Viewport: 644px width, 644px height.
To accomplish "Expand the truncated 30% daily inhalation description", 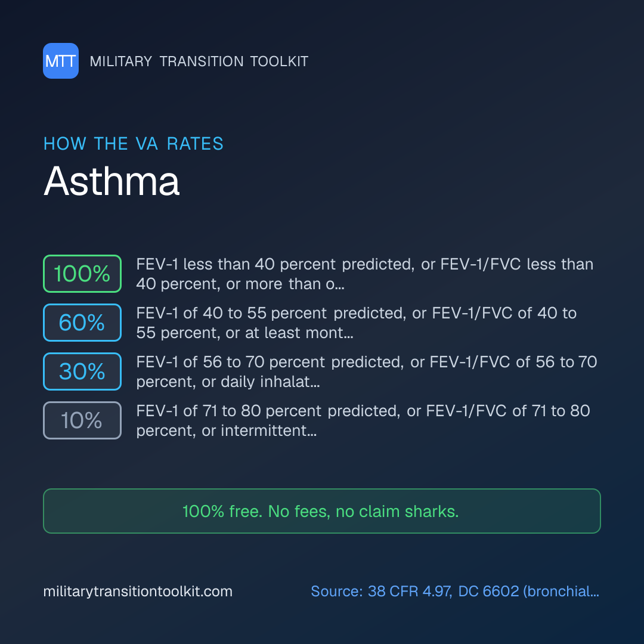I will (366, 371).
